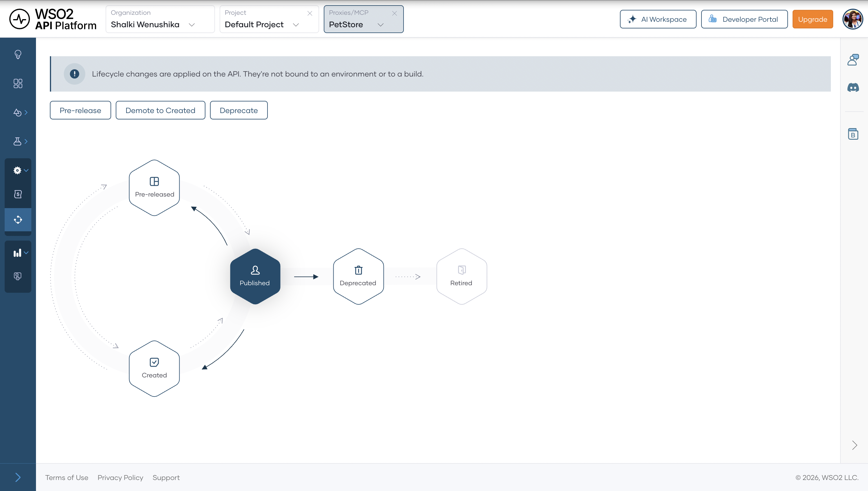Open Support link in footer
868x491 pixels.
166,477
